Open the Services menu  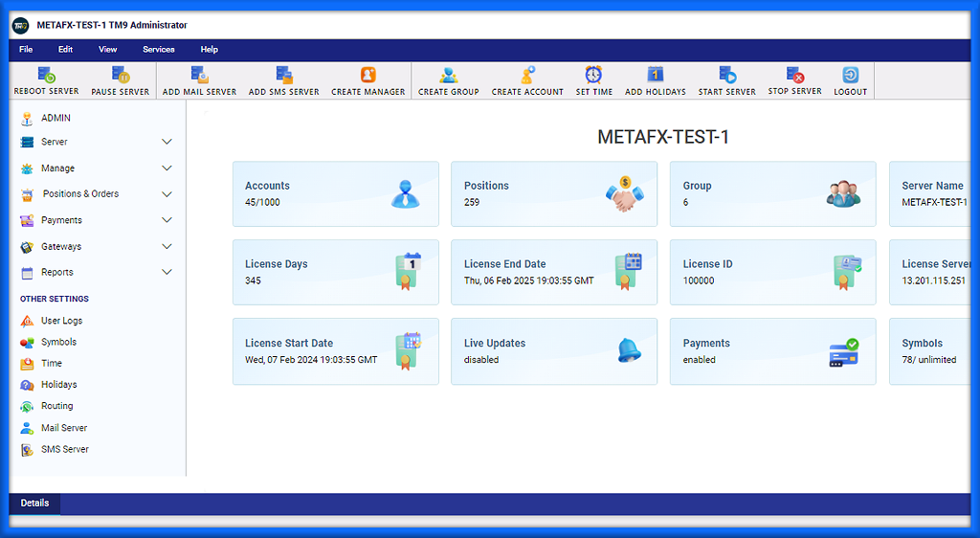pos(159,50)
